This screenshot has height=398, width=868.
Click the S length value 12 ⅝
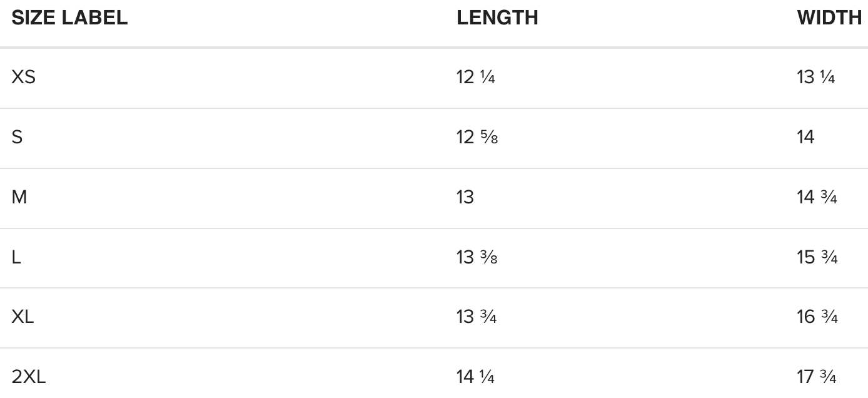pos(477,137)
